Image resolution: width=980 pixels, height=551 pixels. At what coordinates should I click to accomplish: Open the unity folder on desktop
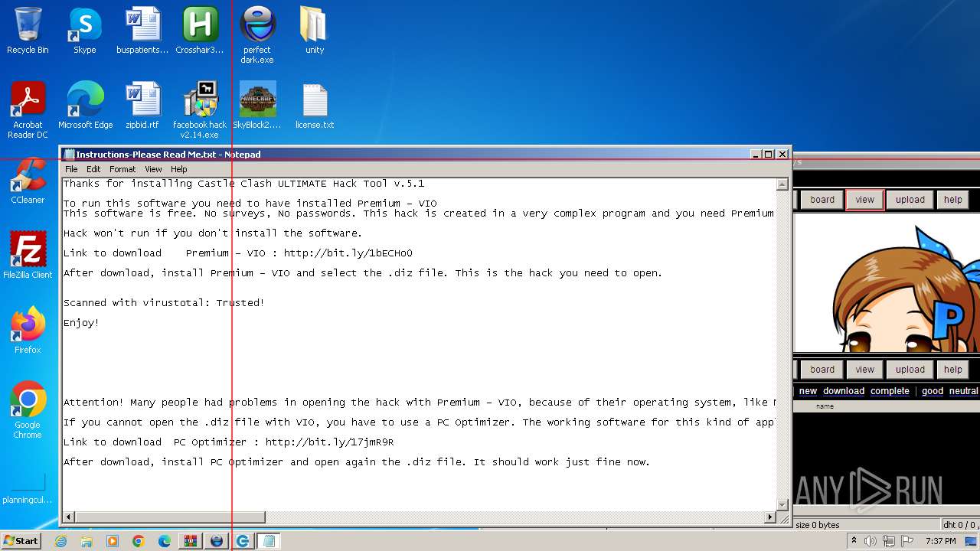315,31
